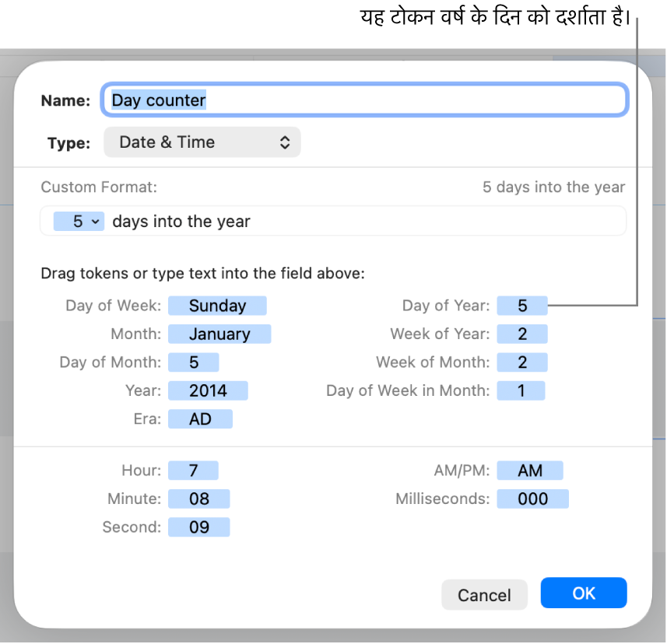Select the Day of Month token

pyautogui.click(x=194, y=362)
